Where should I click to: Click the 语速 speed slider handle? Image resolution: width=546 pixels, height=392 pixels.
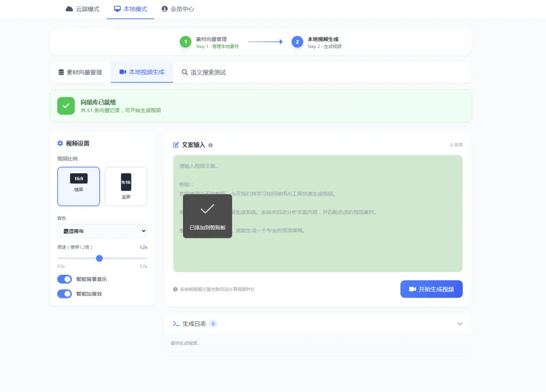(99, 258)
